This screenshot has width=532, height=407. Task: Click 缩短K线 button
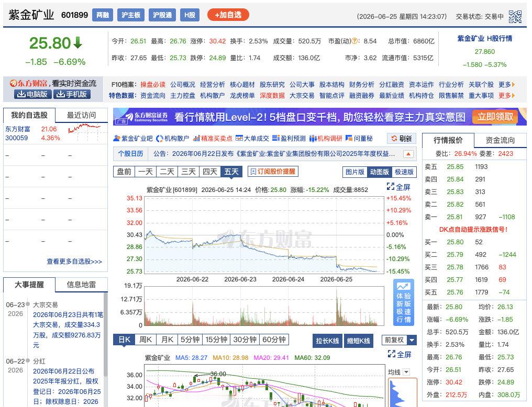[359, 341]
